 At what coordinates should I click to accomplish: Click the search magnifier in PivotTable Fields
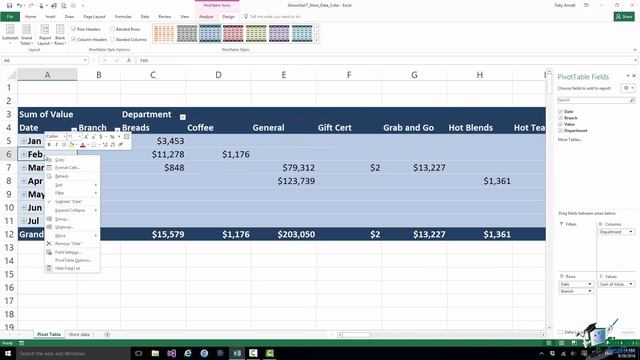click(632, 100)
